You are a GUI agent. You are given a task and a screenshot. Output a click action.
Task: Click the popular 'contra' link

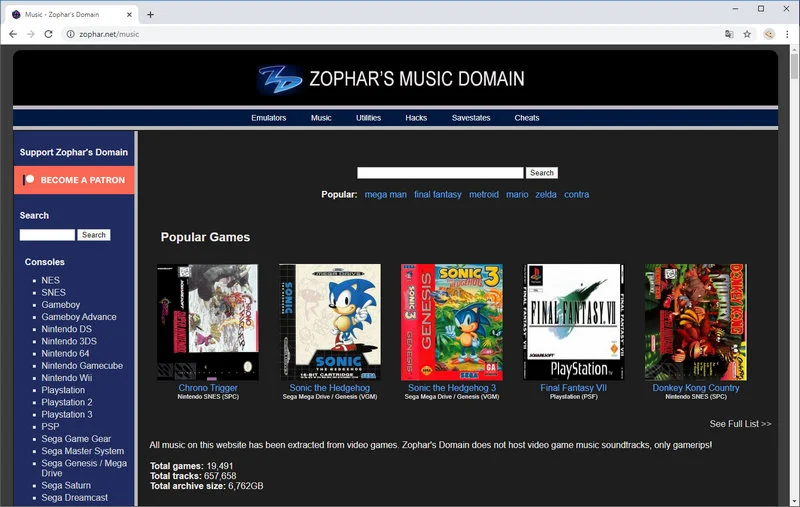[577, 194]
